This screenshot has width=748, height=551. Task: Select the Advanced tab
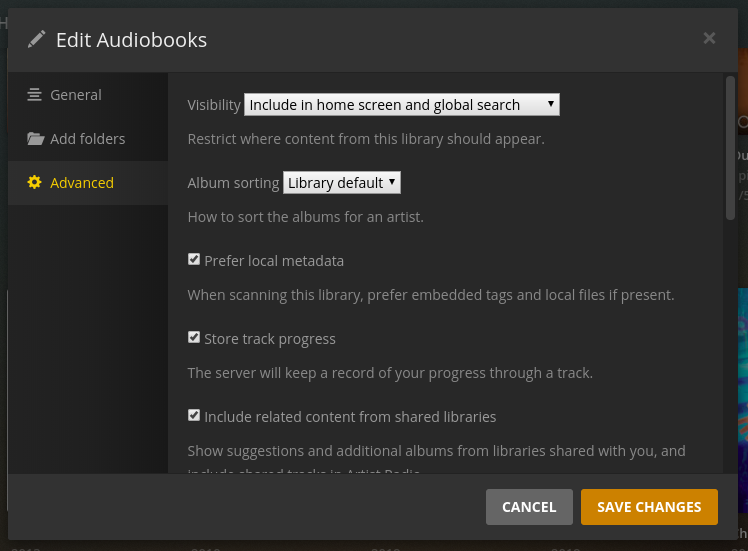coord(82,183)
